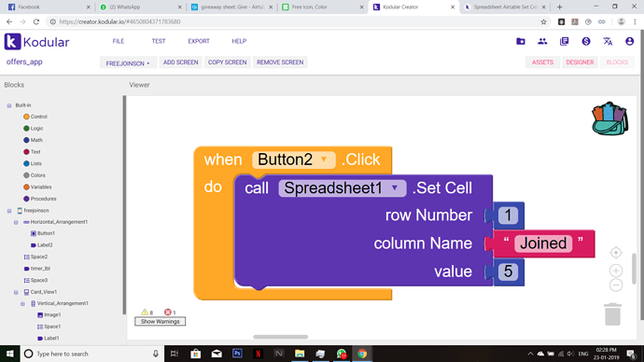Open the community people icon
This screenshot has height=362, width=644.
542,41
